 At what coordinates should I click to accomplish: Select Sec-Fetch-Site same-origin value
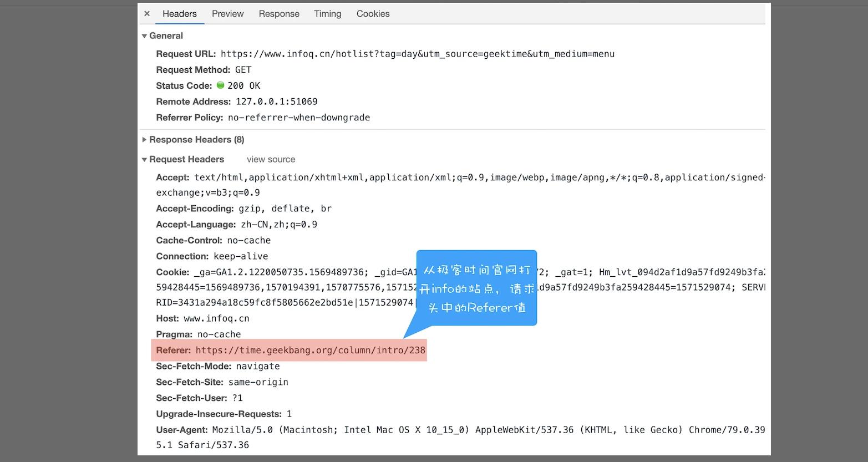[258, 382]
